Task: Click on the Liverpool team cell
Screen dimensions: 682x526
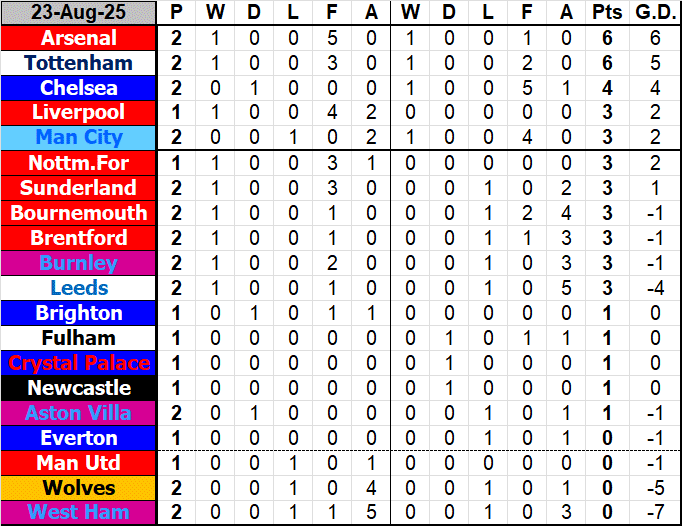Action: click(x=79, y=113)
